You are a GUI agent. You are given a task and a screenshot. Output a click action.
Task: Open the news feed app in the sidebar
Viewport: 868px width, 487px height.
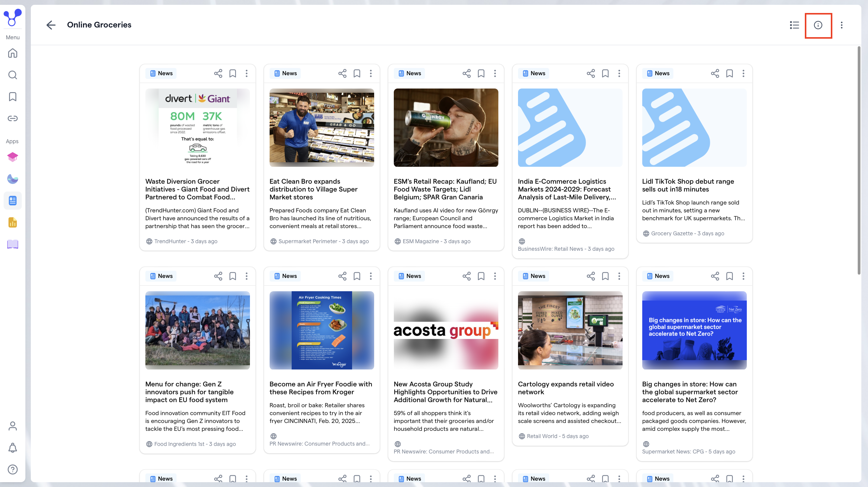point(12,201)
